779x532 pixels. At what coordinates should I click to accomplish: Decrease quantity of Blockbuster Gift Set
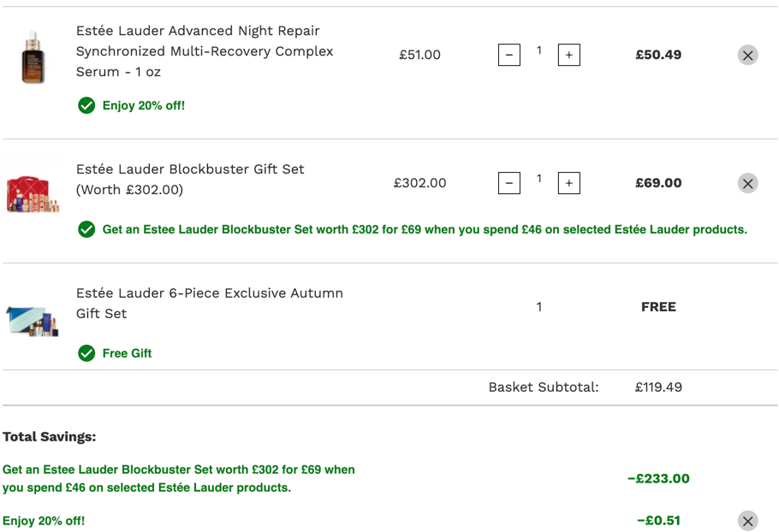click(509, 183)
